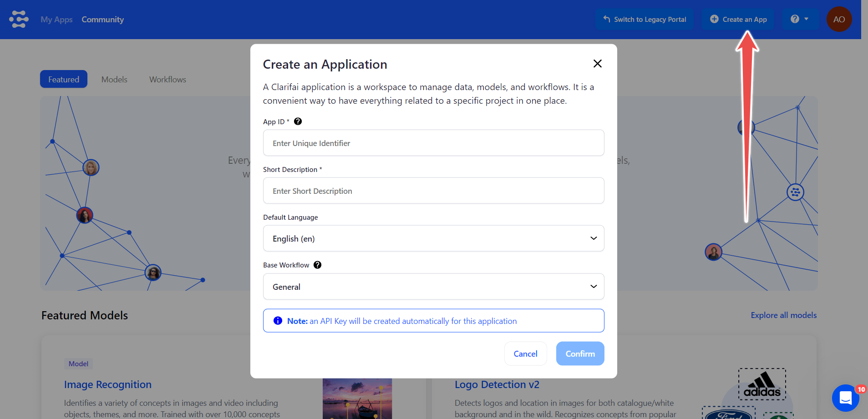Switch to the Models tab

(114, 79)
